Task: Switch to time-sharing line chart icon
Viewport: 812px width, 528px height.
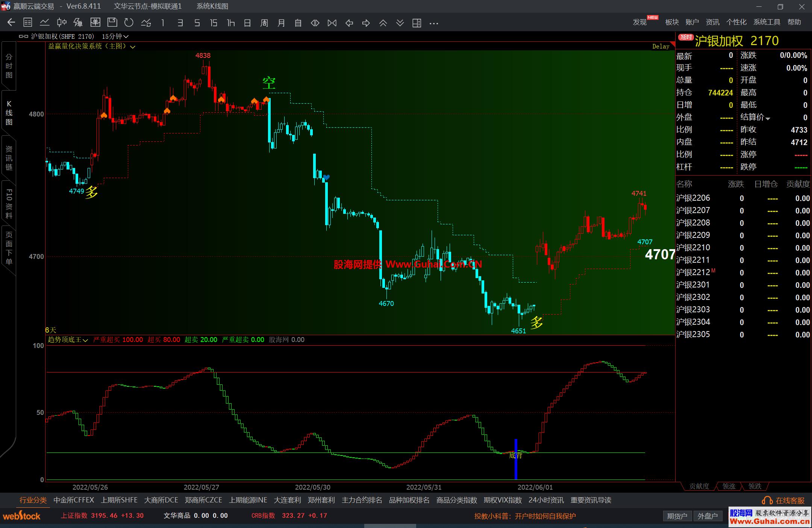Action: click(x=45, y=23)
